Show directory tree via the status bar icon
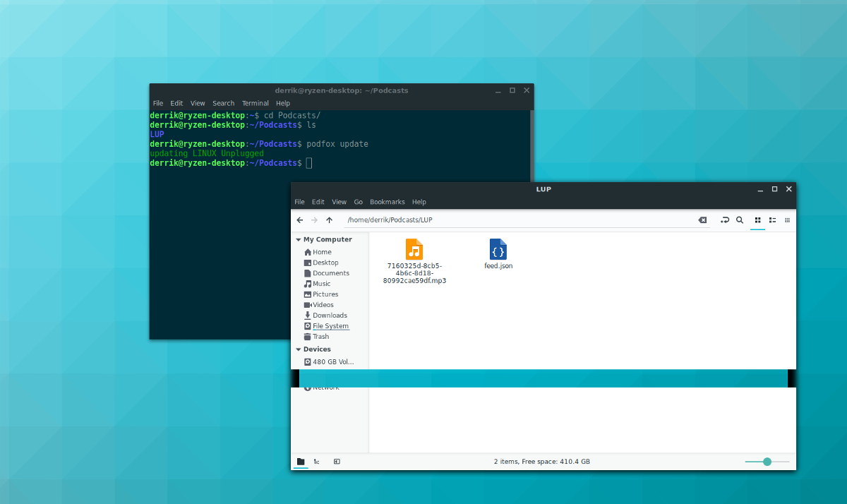Image resolution: width=847 pixels, height=504 pixels. 316,461
